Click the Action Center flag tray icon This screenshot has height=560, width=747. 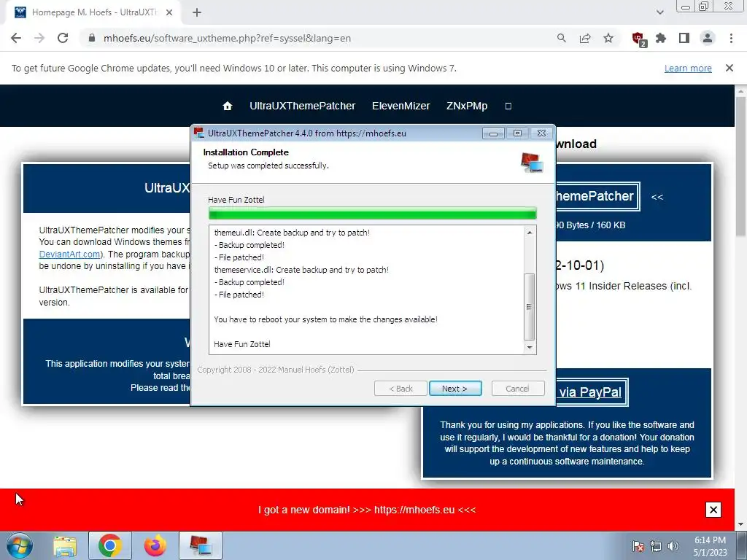[x=638, y=546]
